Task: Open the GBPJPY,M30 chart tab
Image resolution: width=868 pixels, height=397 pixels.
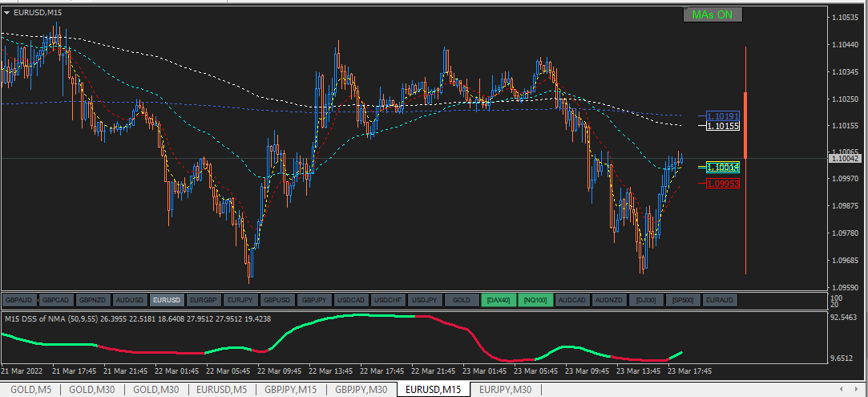Action: tap(361, 390)
